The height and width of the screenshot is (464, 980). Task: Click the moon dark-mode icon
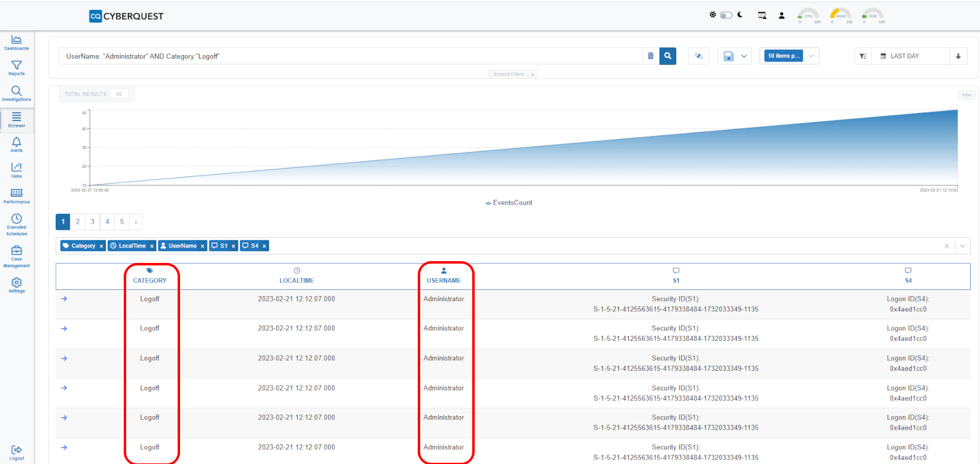(x=740, y=15)
